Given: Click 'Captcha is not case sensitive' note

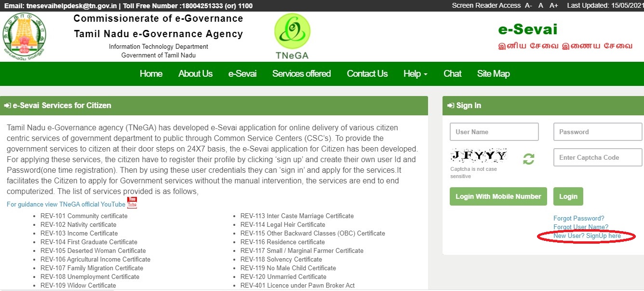Looking at the screenshot, I should [473, 173].
